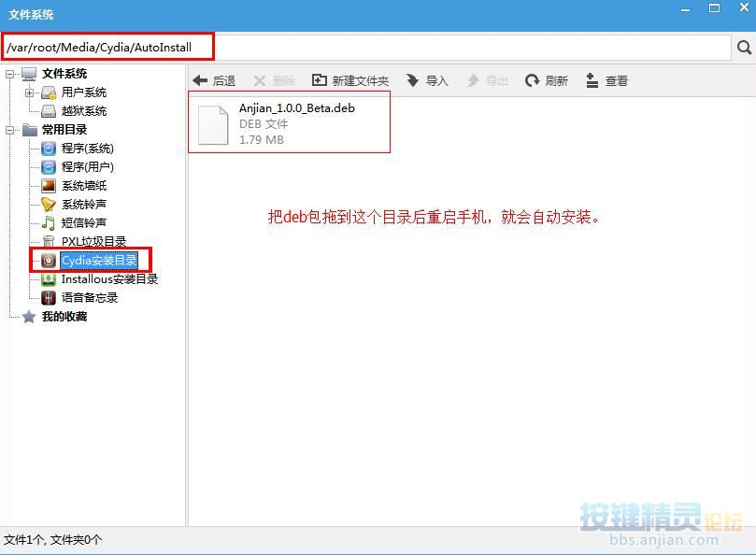Screen dimensions: 756x555
Task: Click the 后退 back arrow button
Action: (213, 81)
